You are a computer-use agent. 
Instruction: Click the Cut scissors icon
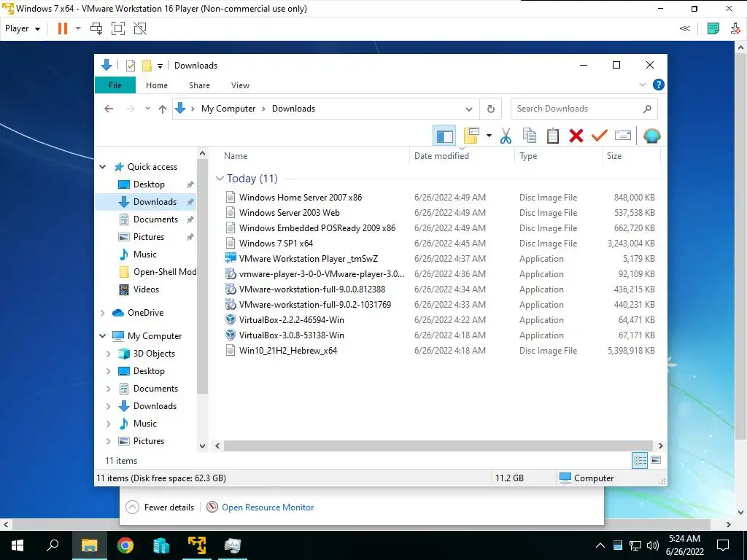click(506, 136)
